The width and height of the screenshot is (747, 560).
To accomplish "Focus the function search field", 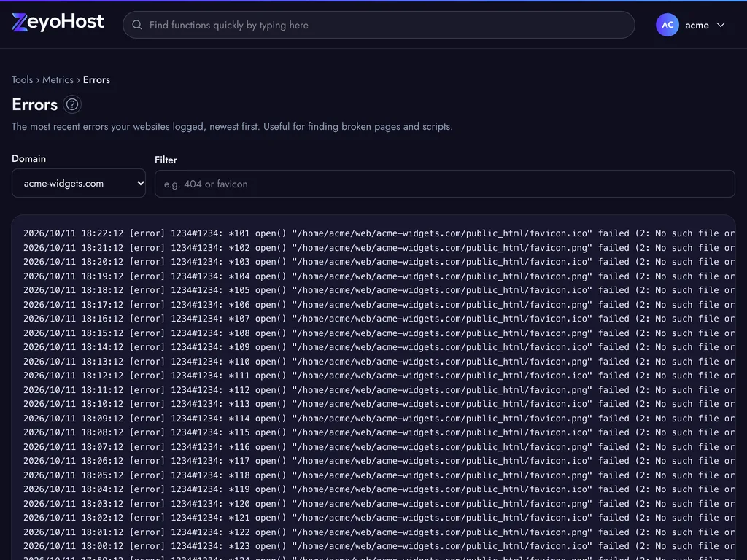I will click(x=379, y=25).
